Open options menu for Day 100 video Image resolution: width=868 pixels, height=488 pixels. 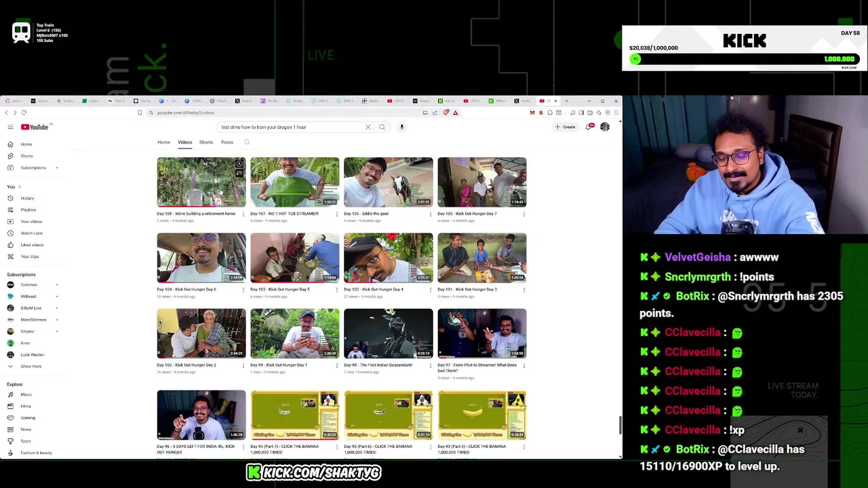243,366
